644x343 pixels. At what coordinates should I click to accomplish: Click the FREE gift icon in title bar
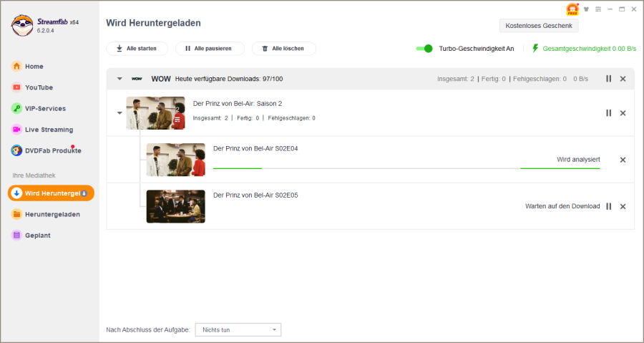572,9
